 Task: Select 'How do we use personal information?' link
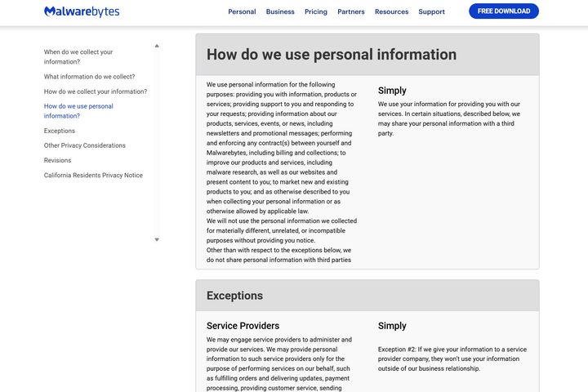point(78,111)
